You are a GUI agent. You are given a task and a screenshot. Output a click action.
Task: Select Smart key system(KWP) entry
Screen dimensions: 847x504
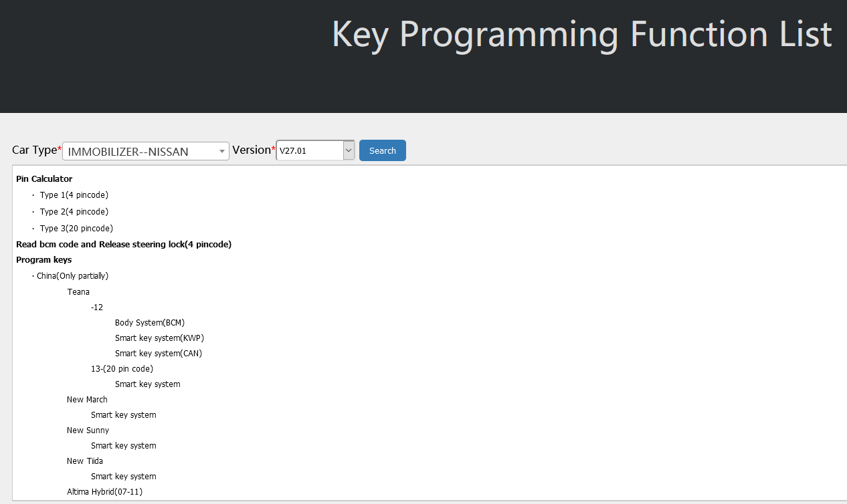(159, 338)
